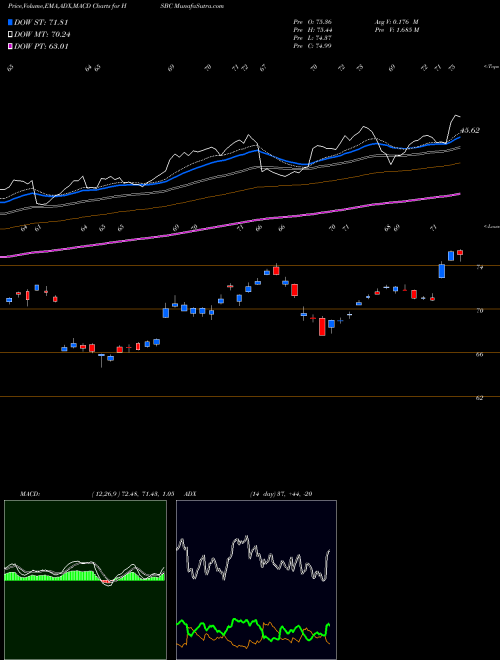This screenshot has height=660, width=500.
Task: Select the 'DOW PT: 63.01' legend label
Action: coord(41,46)
